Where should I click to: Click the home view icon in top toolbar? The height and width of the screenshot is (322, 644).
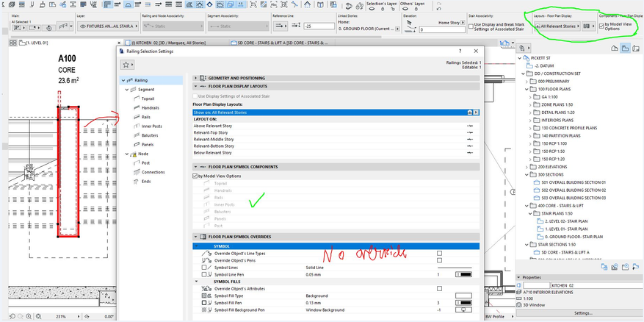pyautogui.click(x=307, y=5)
